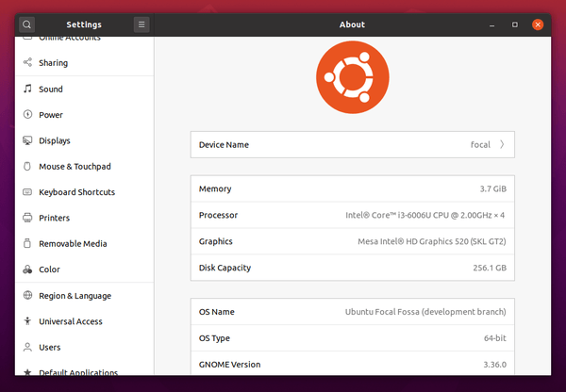Screen dimensions: 566x392
Task: Click the Device Name label
Action: (224, 144)
